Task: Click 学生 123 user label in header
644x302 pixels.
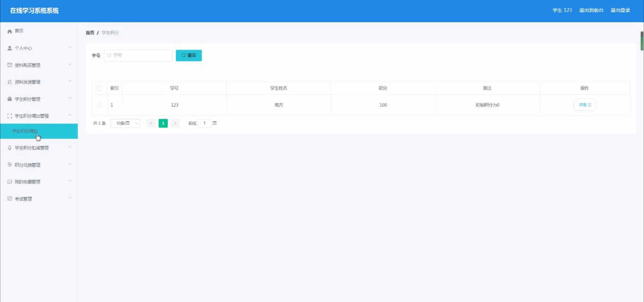Action: [562, 10]
